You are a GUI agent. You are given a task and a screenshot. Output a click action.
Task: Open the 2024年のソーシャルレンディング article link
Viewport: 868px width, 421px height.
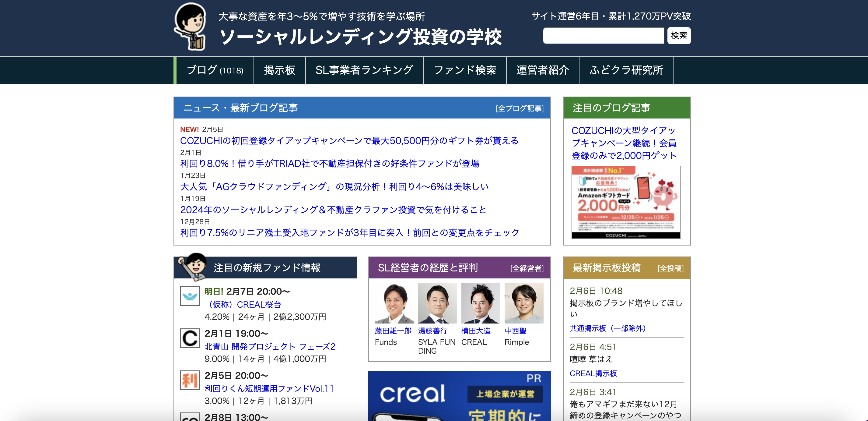(333, 210)
